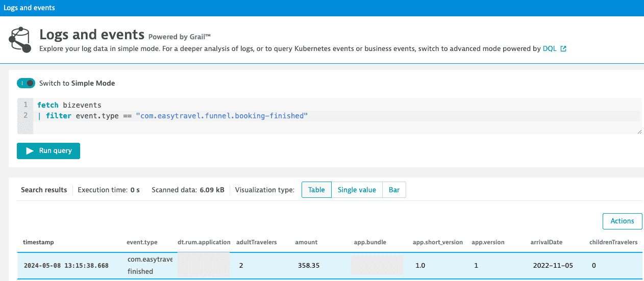644x281 pixels.
Task: Open the DQL documentation link
Action: (x=549, y=49)
